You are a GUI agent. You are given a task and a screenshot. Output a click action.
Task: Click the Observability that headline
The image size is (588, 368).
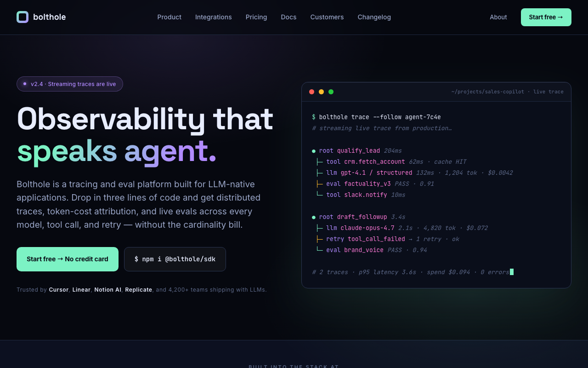[145, 119]
